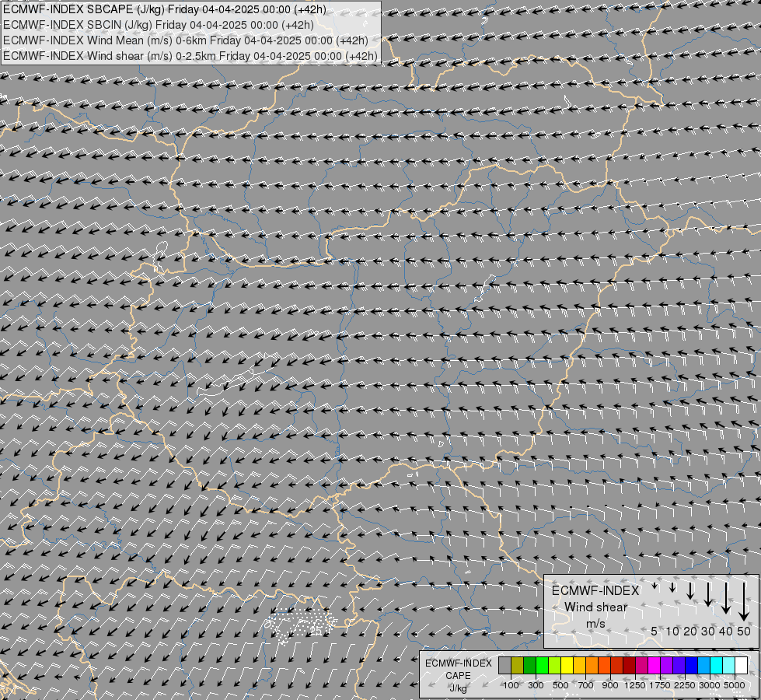Viewport: 761px width, 700px height.
Task: Click the '3000' CAPE scale label
Action: point(710,685)
